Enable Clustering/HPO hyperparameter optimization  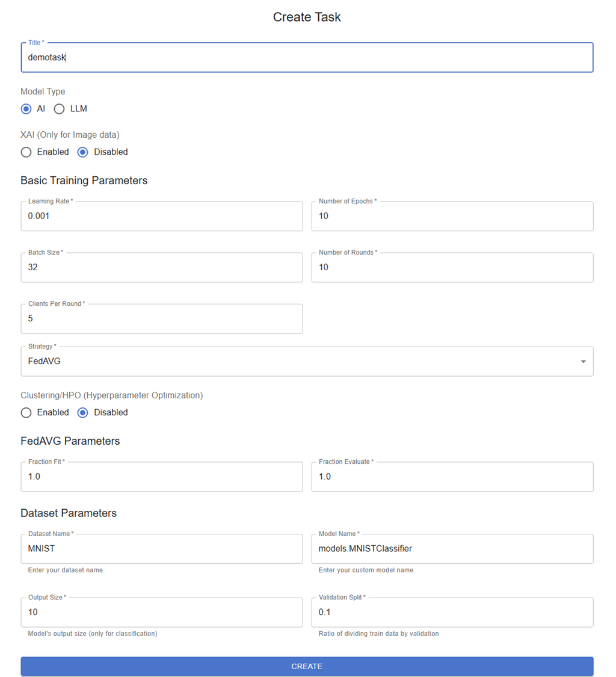point(26,413)
